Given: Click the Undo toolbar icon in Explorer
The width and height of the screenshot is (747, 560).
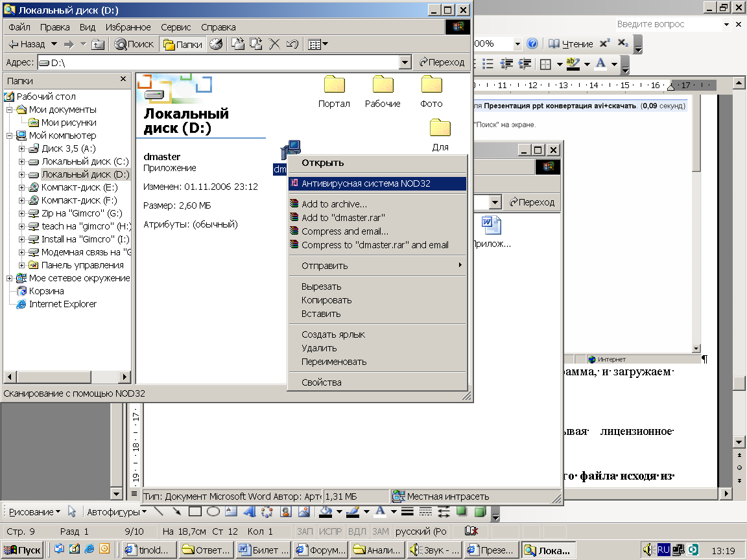Looking at the screenshot, I should pyautogui.click(x=292, y=44).
